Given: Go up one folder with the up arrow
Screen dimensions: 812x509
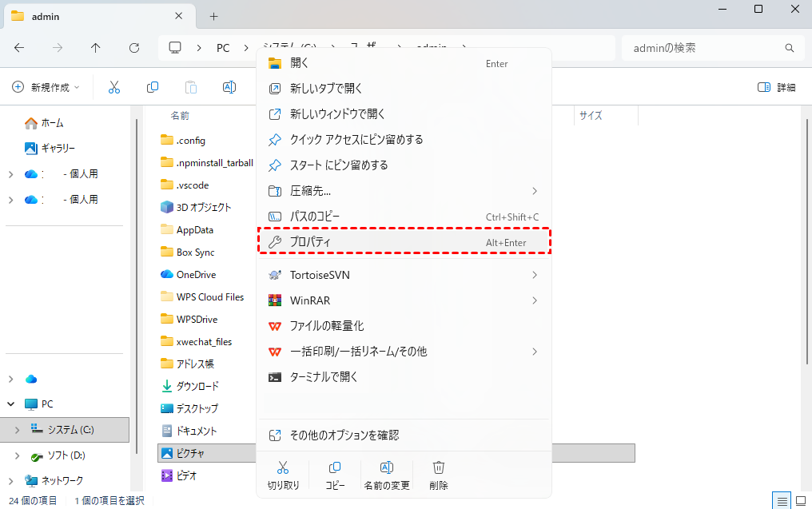Looking at the screenshot, I should (96, 48).
